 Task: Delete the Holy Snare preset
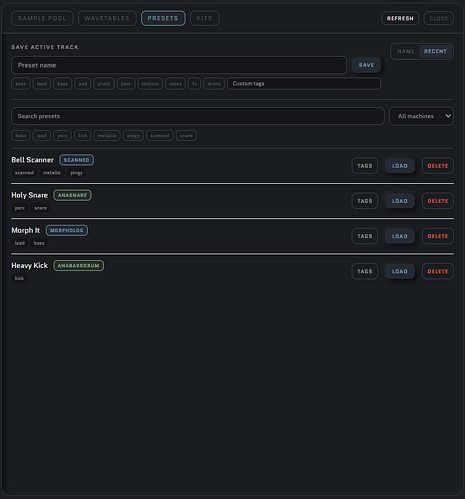click(x=438, y=201)
